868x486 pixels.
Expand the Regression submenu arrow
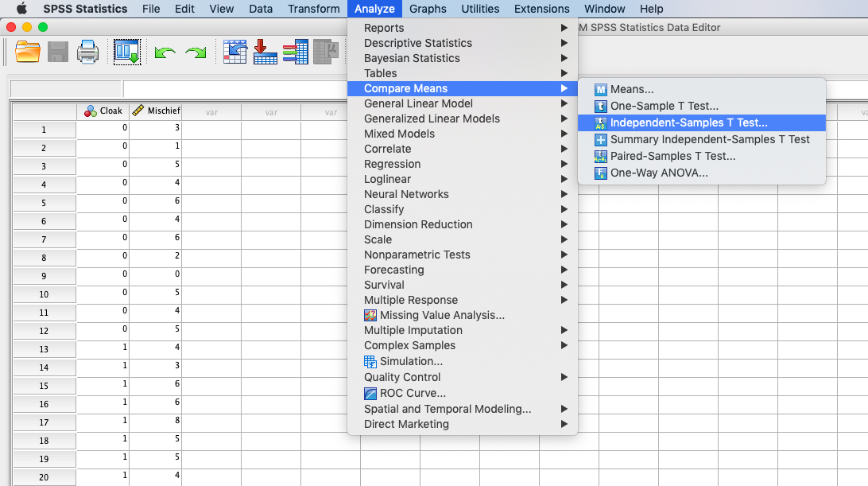pos(564,164)
